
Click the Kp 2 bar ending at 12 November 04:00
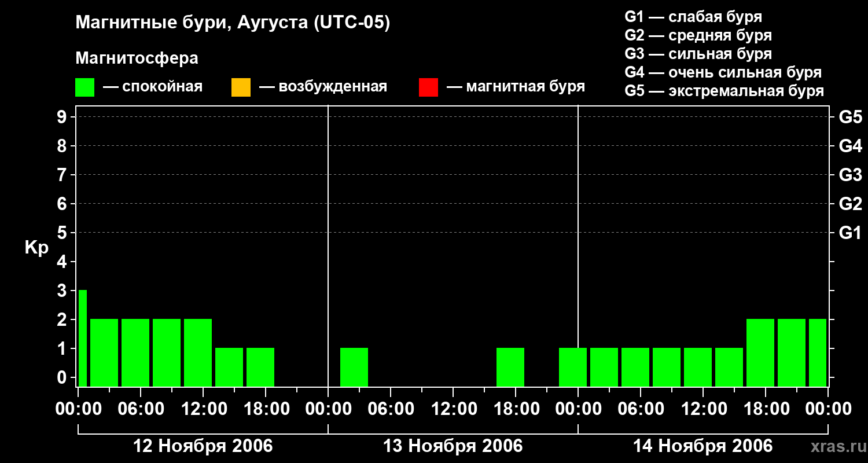pyautogui.click(x=104, y=352)
